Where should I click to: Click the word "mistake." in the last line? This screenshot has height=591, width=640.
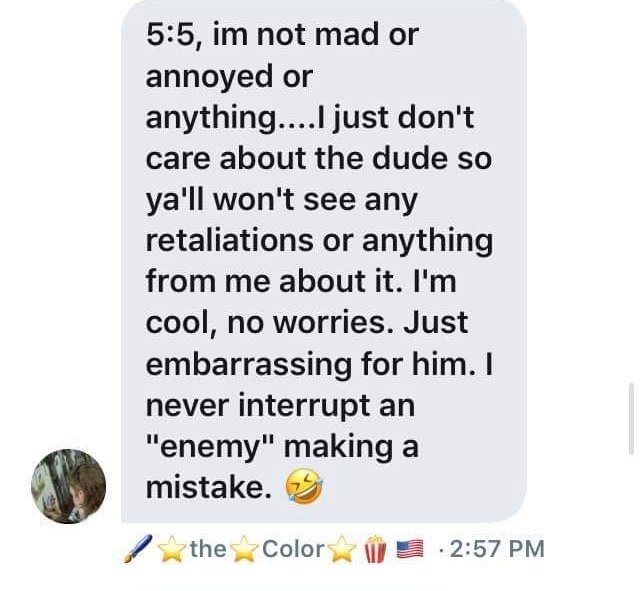pyautogui.click(x=209, y=488)
